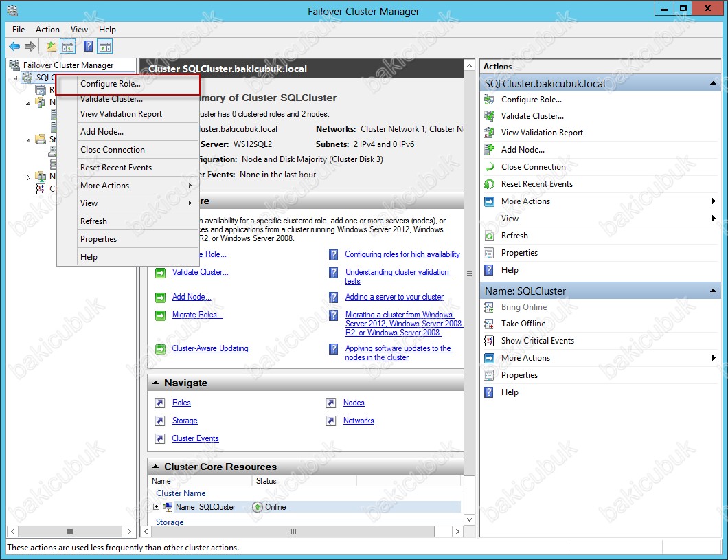Click the help icon beside Configuring roles for high availability
This screenshot has width=728, height=560.
coord(333,254)
